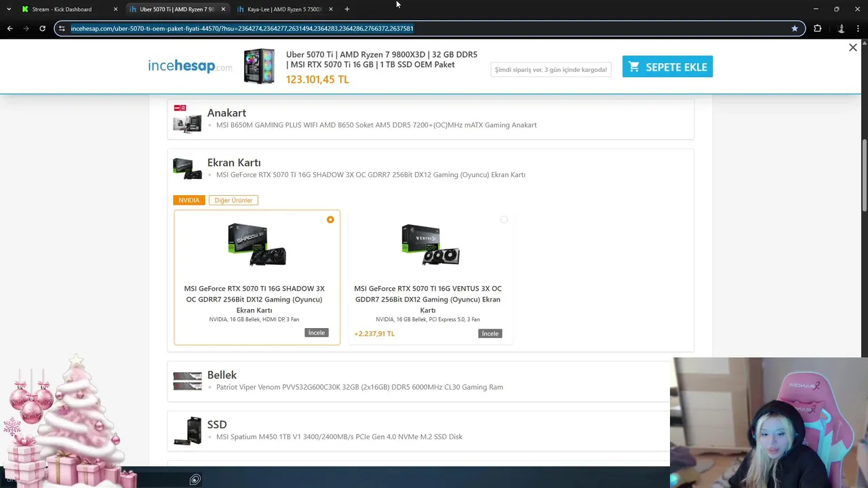Click the RAM icon beside Bellek
Viewport: 868px width, 488px height.
coord(187,381)
